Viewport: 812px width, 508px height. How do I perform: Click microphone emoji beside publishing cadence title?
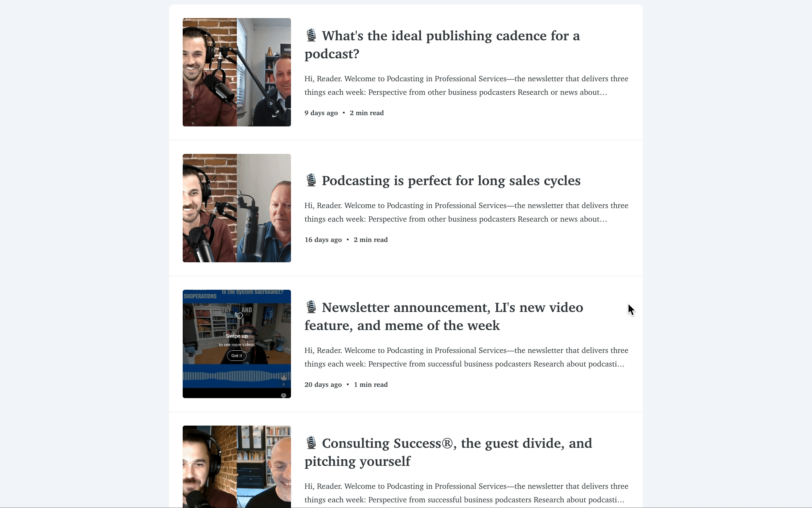tap(311, 35)
